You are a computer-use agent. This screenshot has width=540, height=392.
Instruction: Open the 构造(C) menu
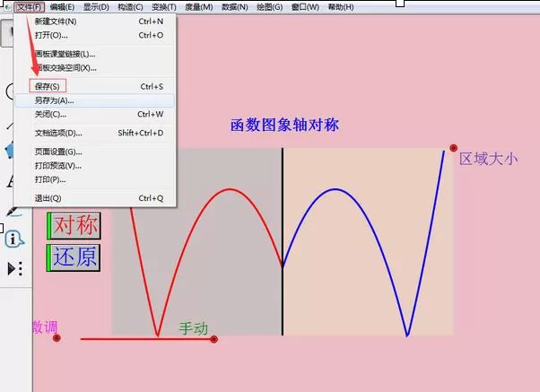[130, 7]
